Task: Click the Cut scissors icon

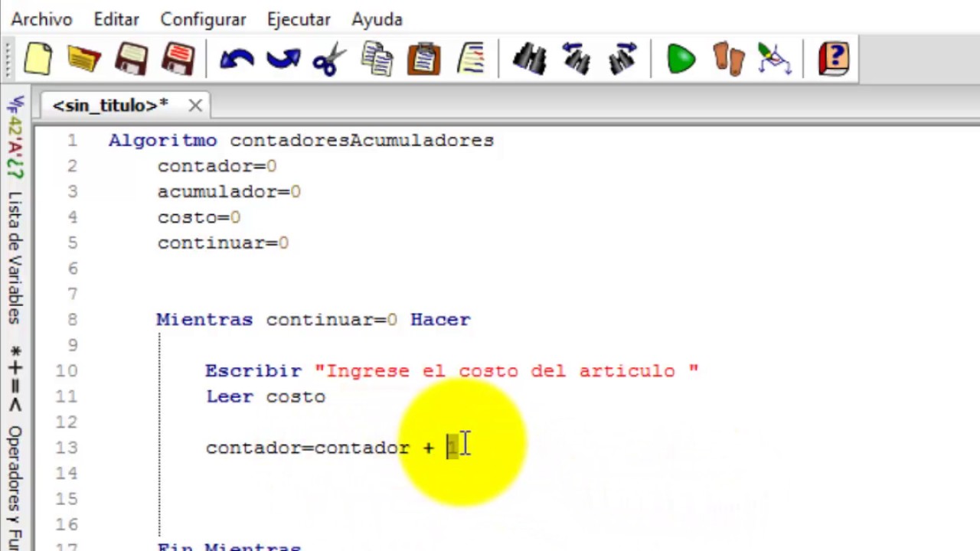Action: tap(329, 59)
